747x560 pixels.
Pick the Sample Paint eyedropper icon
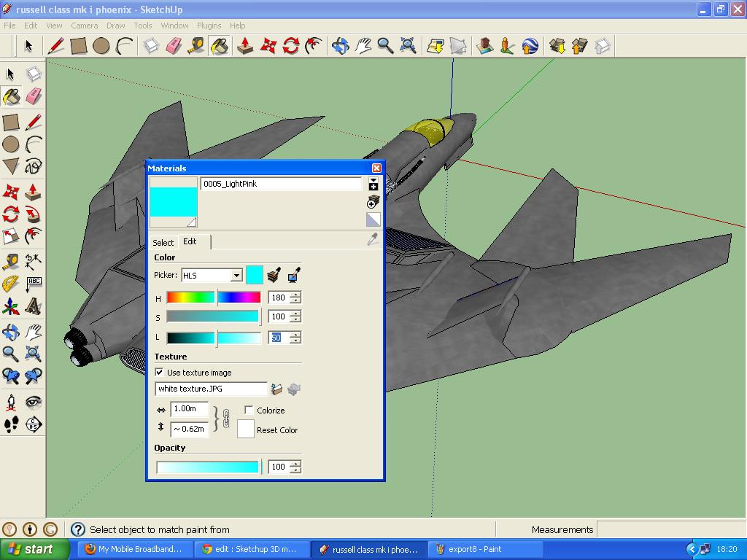(x=373, y=239)
